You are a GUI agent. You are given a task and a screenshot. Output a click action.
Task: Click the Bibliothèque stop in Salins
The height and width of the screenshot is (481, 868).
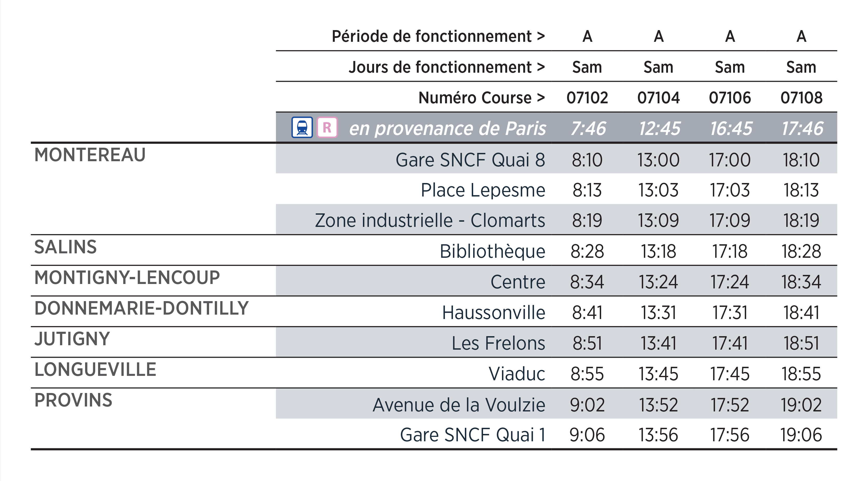tap(492, 252)
